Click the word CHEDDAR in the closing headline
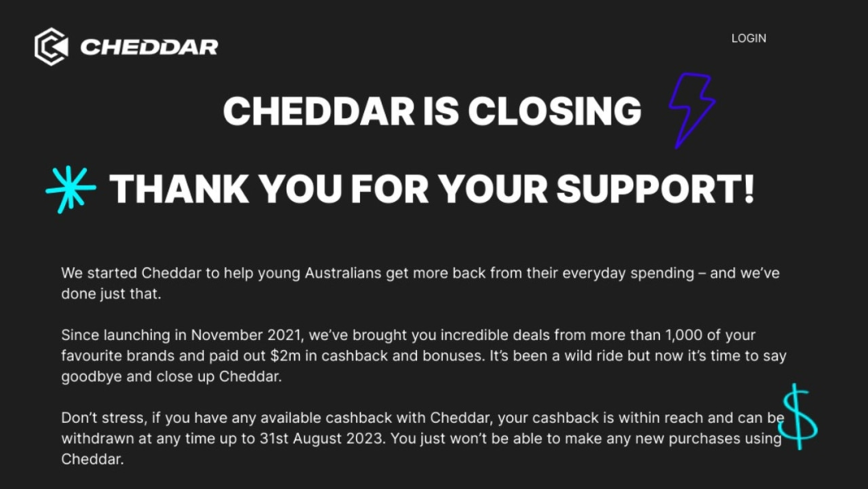Viewport: 868px width, 489px height. click(317, 111)
